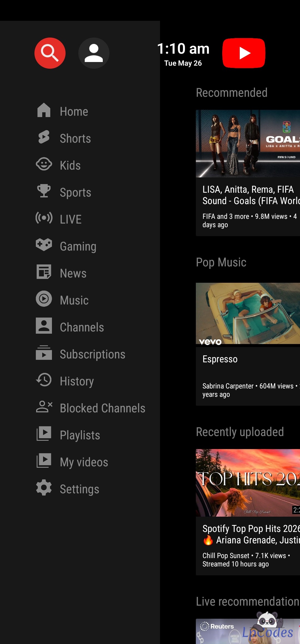Open My videos label
The width and height of the screenshot is (300, 644).
(x=84, y=462)
